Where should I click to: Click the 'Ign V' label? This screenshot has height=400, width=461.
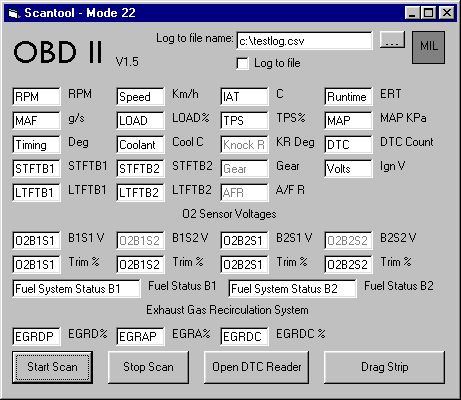(x=392, y=166)
